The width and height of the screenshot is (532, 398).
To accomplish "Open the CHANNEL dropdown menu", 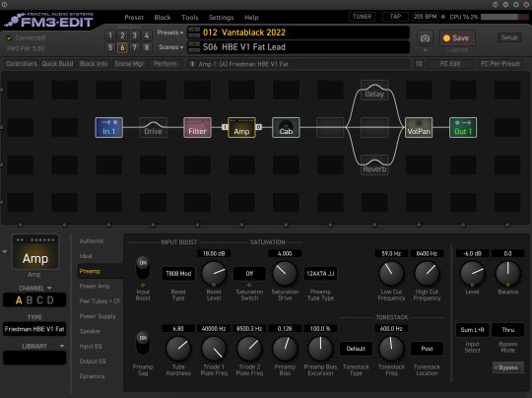I will [x=35, y=288].
